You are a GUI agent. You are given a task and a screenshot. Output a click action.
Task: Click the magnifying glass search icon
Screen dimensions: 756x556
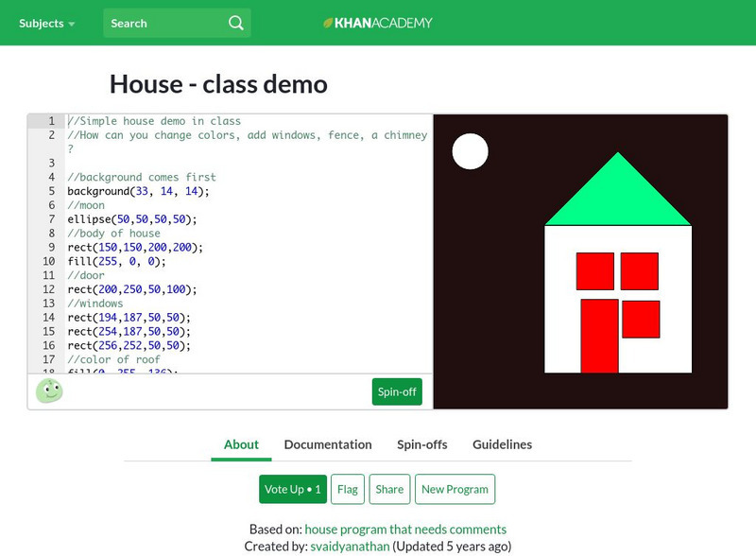235,23
